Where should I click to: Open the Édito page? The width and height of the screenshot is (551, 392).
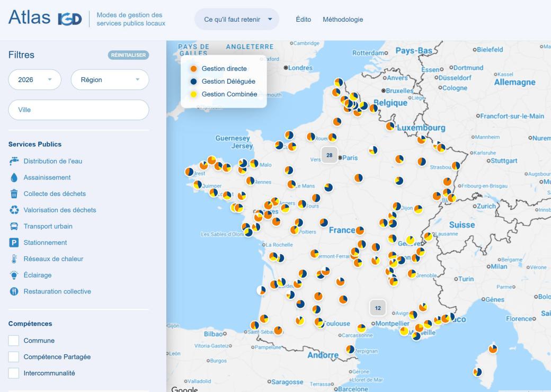click(303, 19)
